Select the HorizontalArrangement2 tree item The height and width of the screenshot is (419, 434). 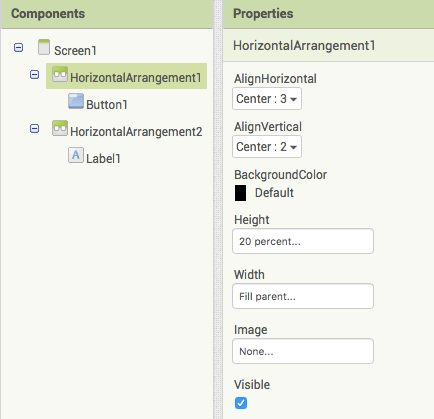click(x=136, y=132)
